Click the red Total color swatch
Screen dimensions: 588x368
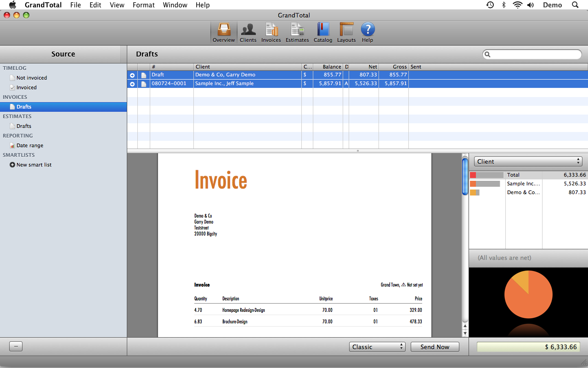pyautogui.click(x=473, y=175)
